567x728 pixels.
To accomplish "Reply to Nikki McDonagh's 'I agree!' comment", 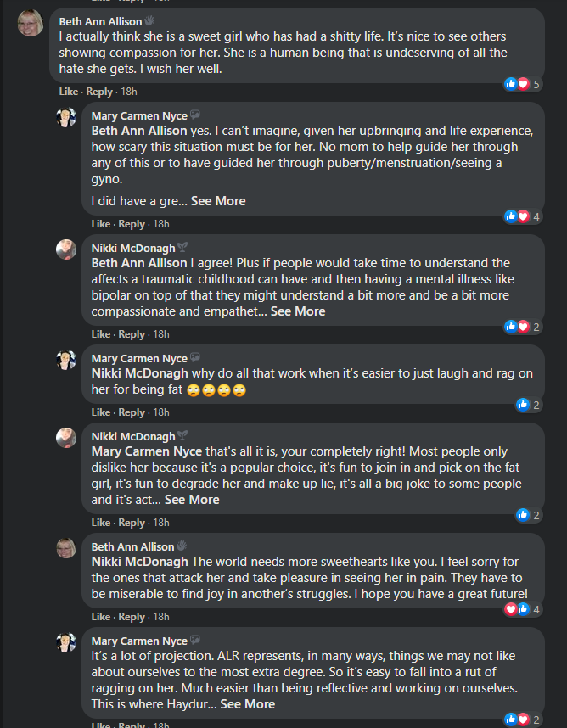I will point(132,334).
